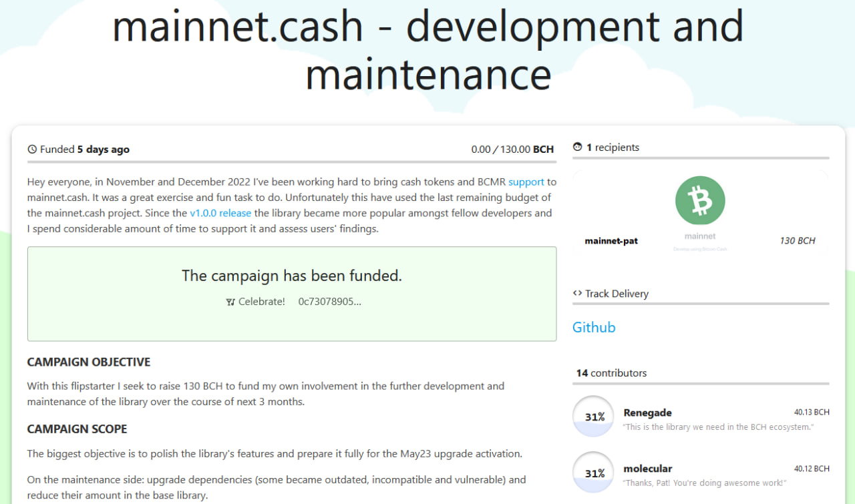Click the 40.13 BCH contribution amount

[x=812, y=413]
